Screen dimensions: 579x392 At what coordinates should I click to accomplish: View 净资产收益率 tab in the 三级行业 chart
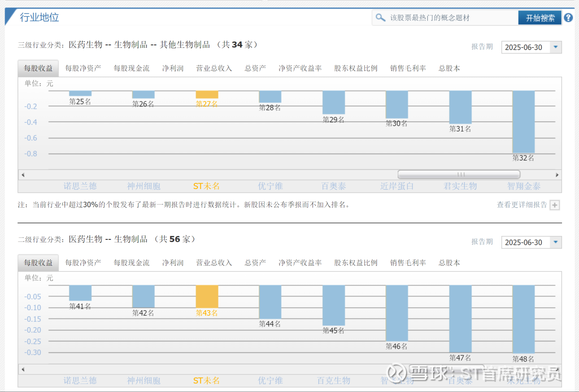300,68
